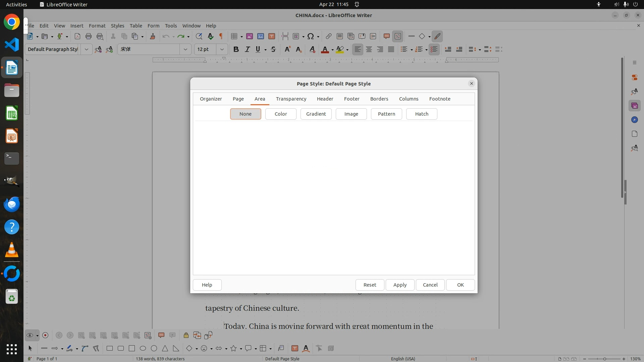Open the Transparency tab
Viewport: 644px width, 362px height.
291,99
